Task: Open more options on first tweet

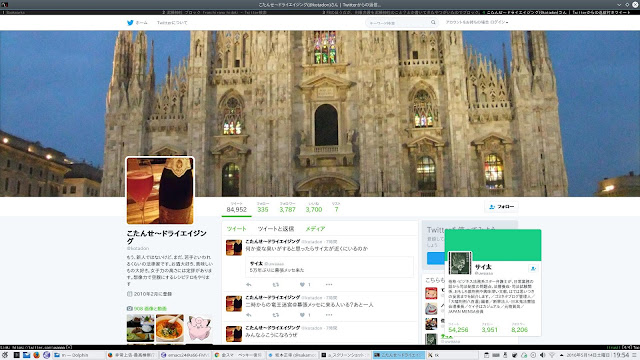Action: tap(329, 284)
